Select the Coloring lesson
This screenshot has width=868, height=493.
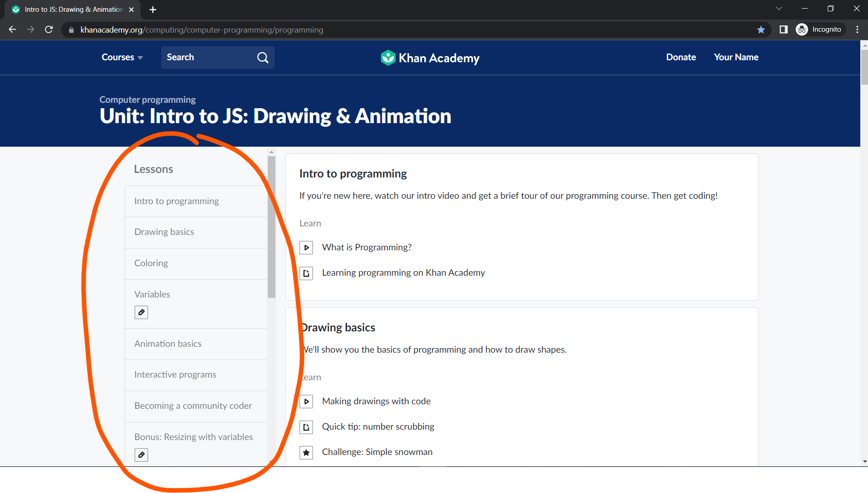click(x=151, y=263)
